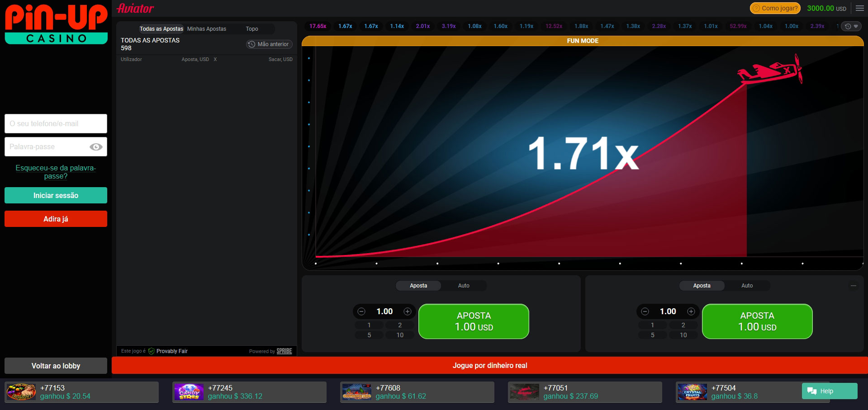Image resolution: width=868 pixels, height=410 pixels.
Task: Decrease the left bet amount with minus
Action: pos(361,311)
